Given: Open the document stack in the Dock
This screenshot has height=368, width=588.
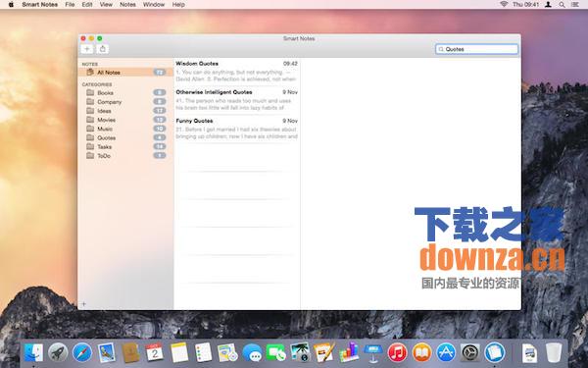Looking at the screenshot, I should coord(529,353).
